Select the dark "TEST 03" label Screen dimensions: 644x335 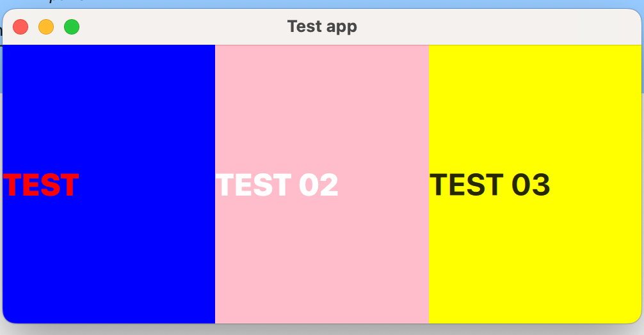pyautogui.click(x=490, y=185)
